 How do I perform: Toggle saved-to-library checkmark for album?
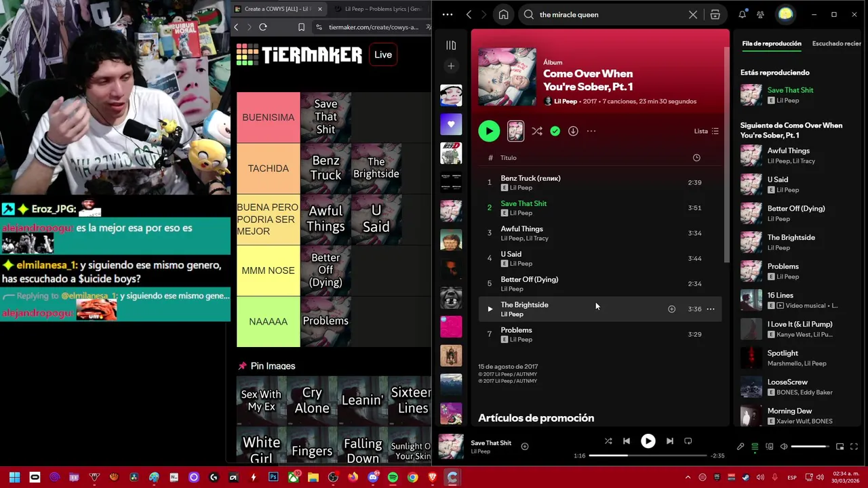click(x=555, y=131)
